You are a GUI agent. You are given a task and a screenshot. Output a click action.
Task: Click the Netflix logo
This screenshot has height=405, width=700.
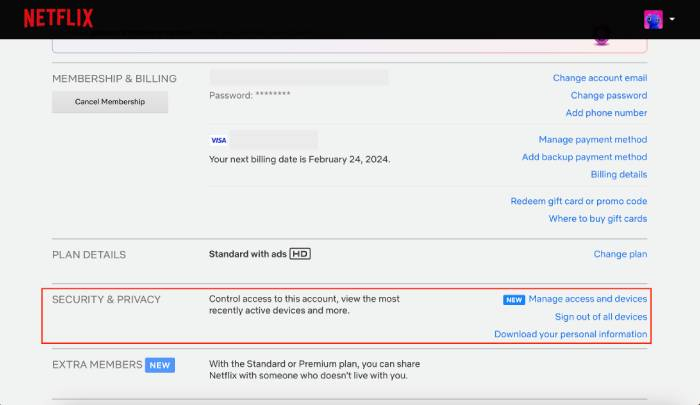click(58, 18)
